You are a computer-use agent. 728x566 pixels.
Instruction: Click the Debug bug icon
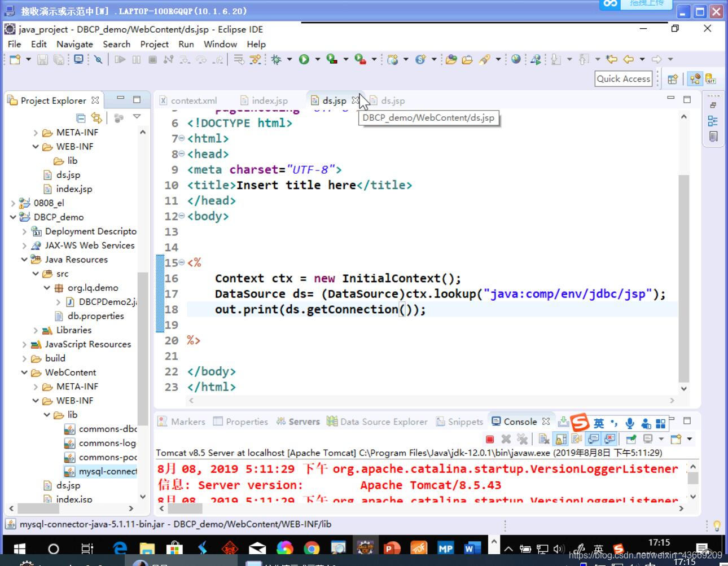click(x=277, y=59)
